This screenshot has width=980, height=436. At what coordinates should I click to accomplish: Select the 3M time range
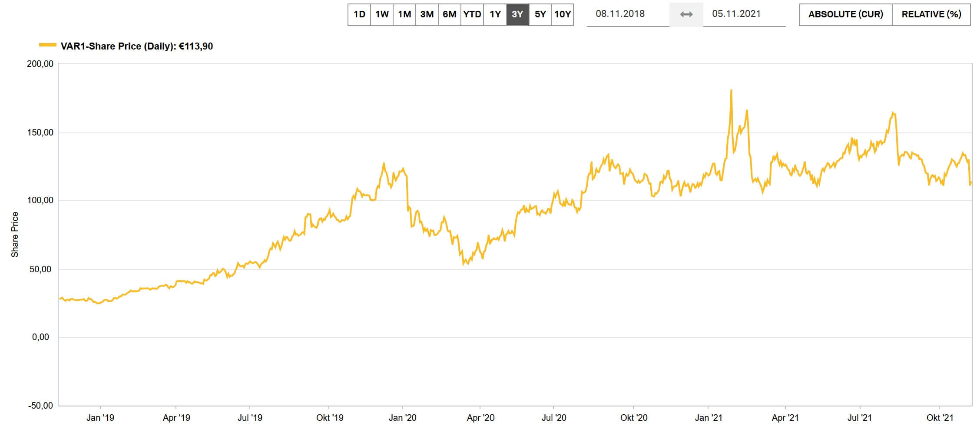(x=427, y=13)
